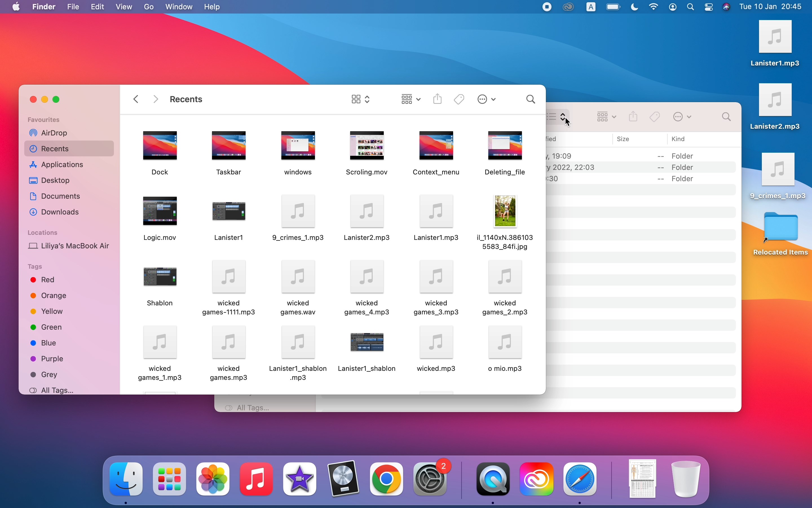The height and width of the screenshot is (508, 812).
Task: Filter by Purple tag in sidebar
Action: point(69,359)
